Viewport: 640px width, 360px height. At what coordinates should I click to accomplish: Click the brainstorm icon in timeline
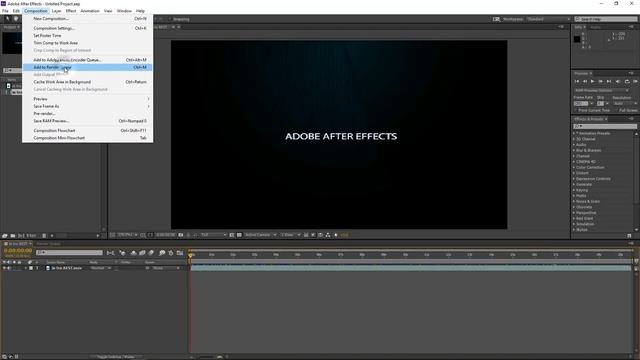point(162,253)
